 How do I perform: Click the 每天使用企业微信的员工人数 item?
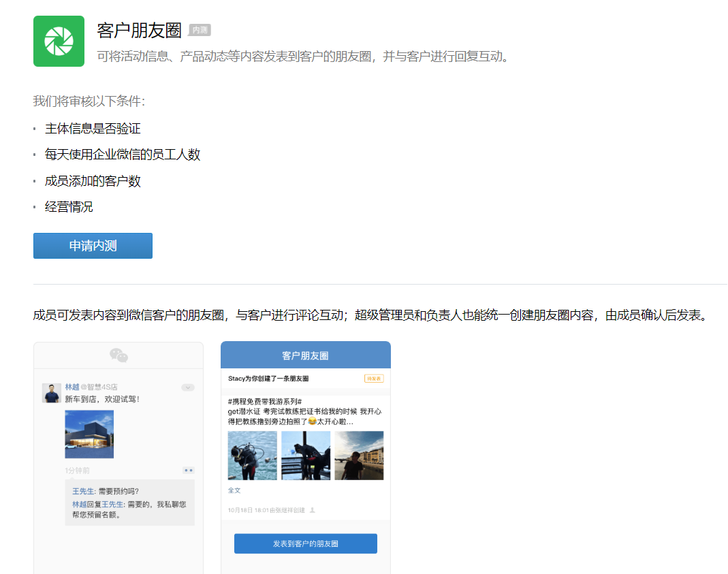pos(123,155)
